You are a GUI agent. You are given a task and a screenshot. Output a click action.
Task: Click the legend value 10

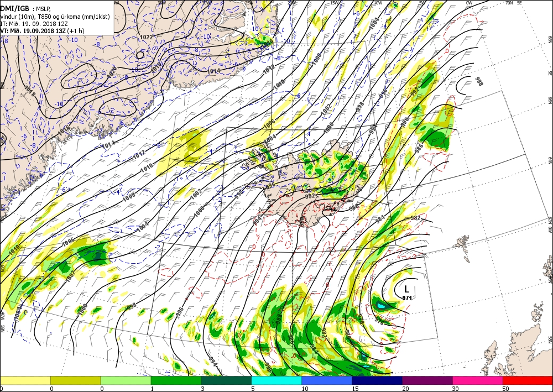coord(304,389)
